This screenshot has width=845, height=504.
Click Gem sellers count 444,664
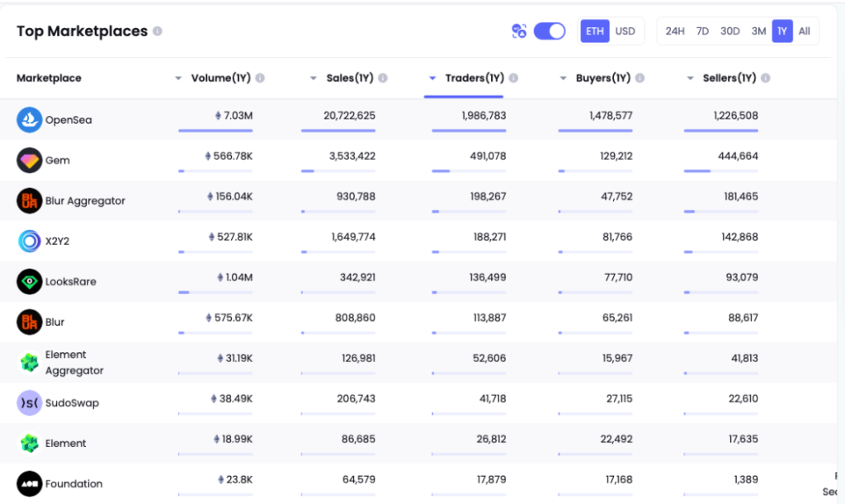738,156
